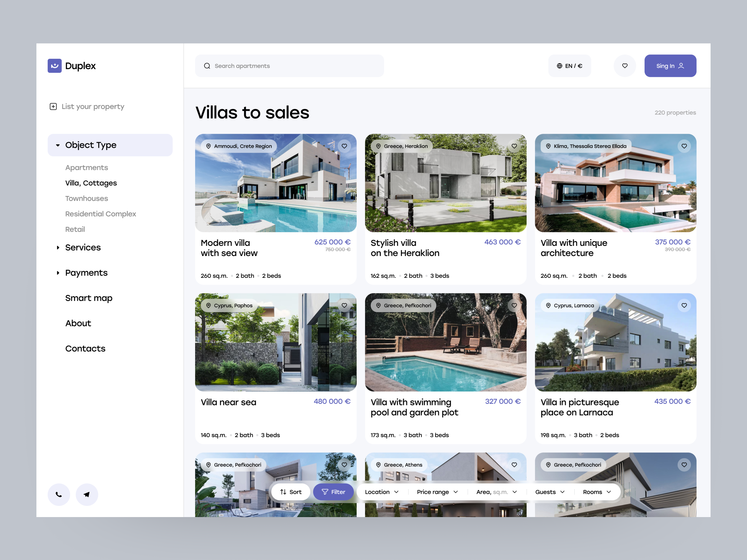Click the 327 000 € price

(503, 401)
